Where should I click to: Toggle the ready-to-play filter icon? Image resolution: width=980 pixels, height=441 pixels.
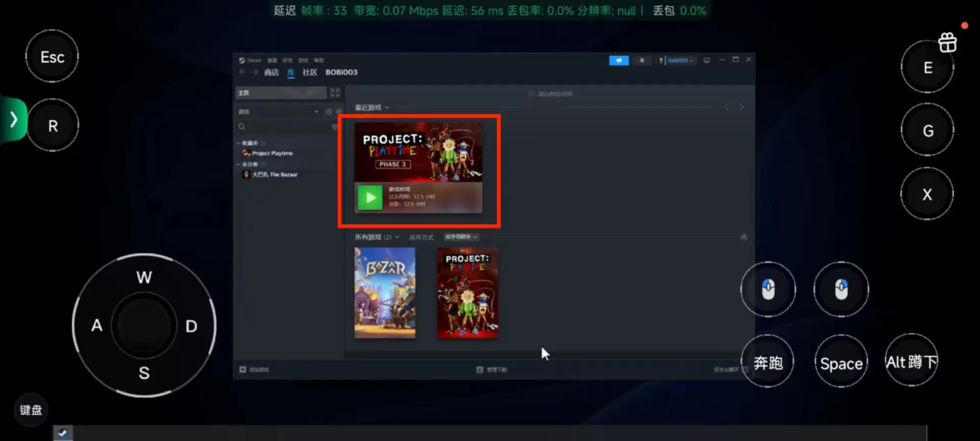339,111
